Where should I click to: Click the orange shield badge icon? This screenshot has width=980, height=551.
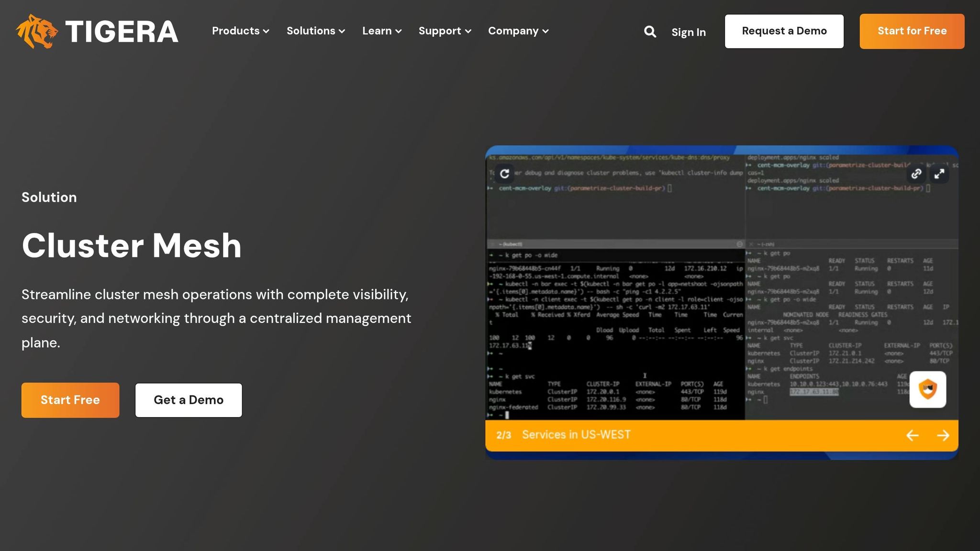928,389
